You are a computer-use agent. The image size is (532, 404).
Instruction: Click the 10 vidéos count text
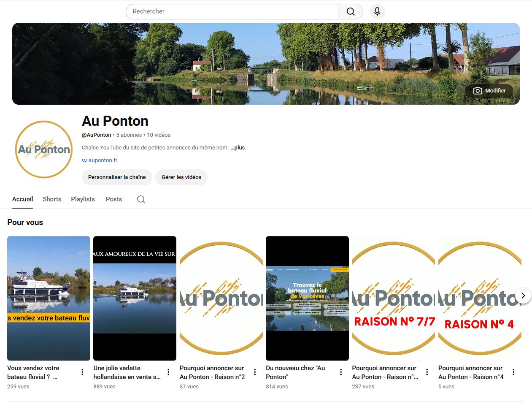tap(159, 135)
